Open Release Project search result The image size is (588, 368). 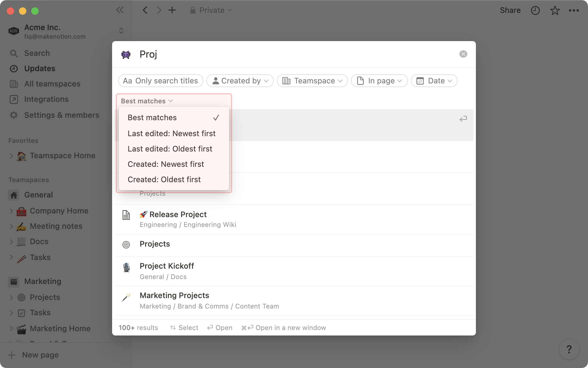(294, 220)
